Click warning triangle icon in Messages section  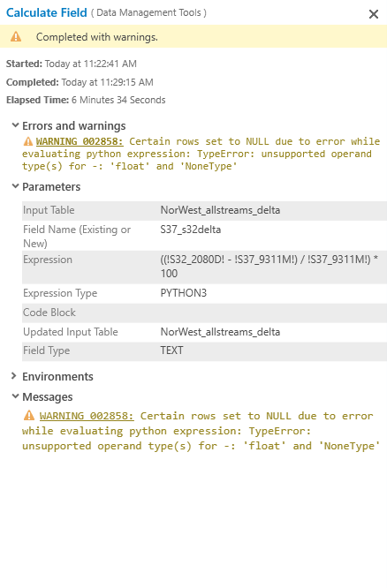29,416
